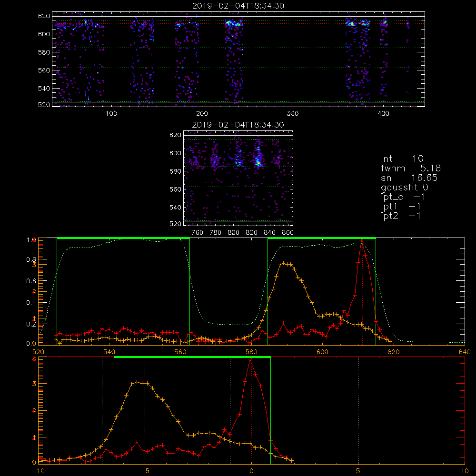This screenshot has width=476, height=476.
Task: Click x-axis label 640 on profile plot
Action: [x=465, y=352]
